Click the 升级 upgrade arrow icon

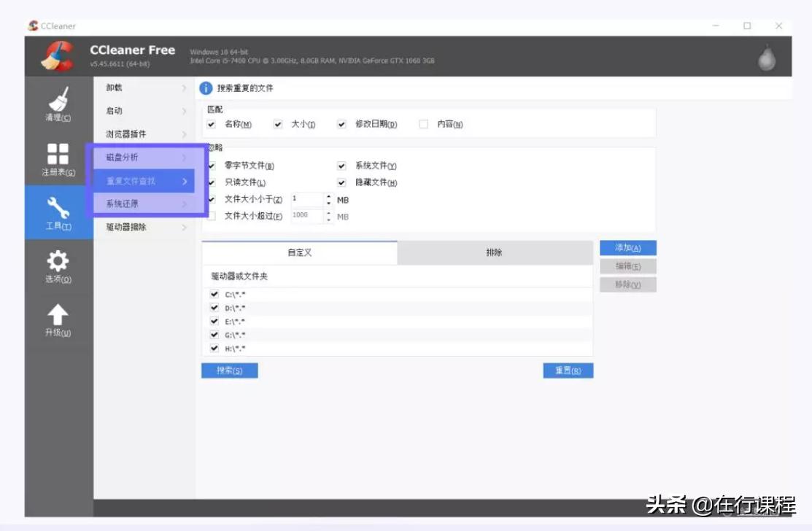click(x=58, y=316)
